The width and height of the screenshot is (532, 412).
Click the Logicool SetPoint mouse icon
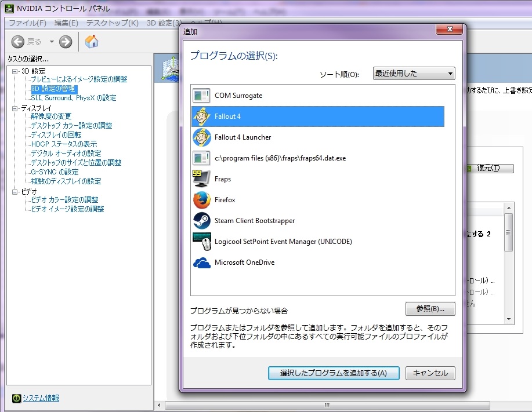201,241
